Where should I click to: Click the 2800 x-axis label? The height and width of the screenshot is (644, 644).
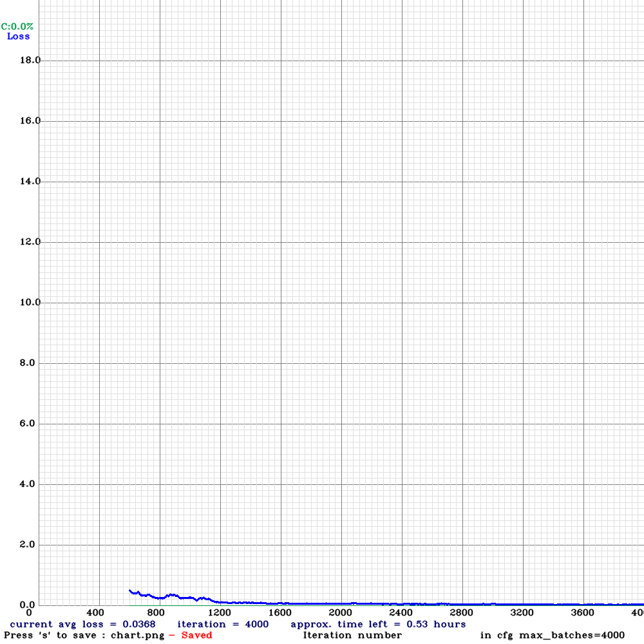462,612
